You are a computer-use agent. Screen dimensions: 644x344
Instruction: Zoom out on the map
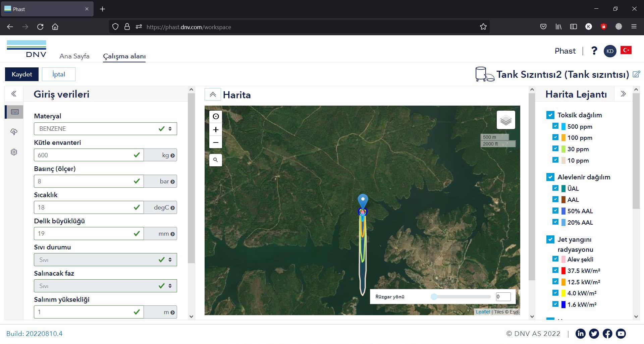(216, 142)
